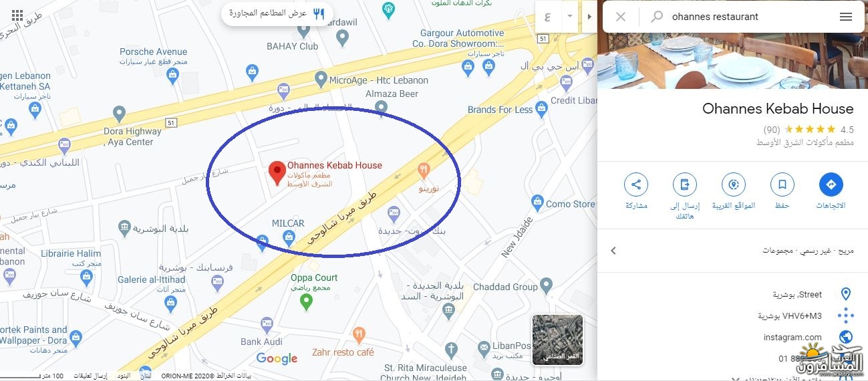Save the place with the bookmark icon
This screenshot has width=868, height=381.
pos(782,184)
